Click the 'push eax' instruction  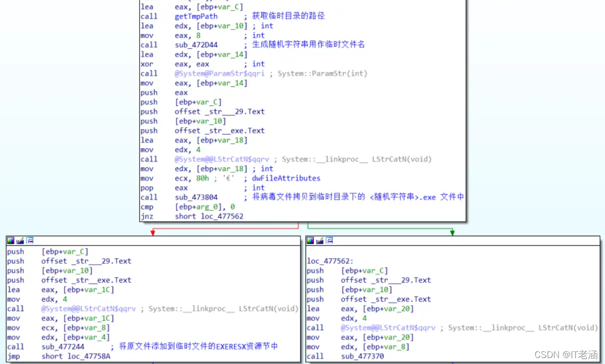164,92
